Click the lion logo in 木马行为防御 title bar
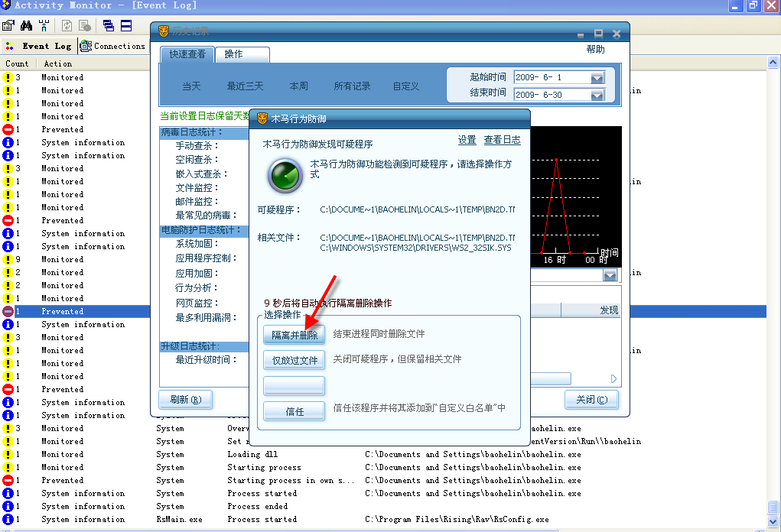The image size is (781, 532). pyautogui.click(x=262, y=118)
